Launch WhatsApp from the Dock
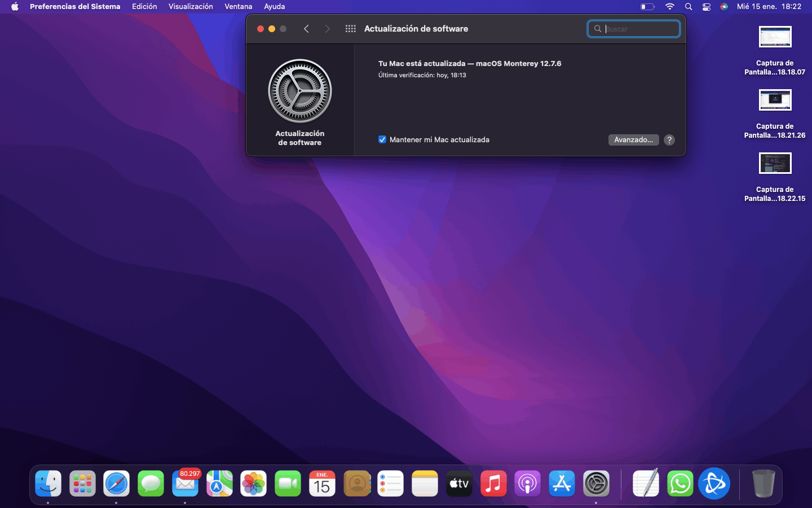Screen dimensions: 812x508 [x=680, y=484]
